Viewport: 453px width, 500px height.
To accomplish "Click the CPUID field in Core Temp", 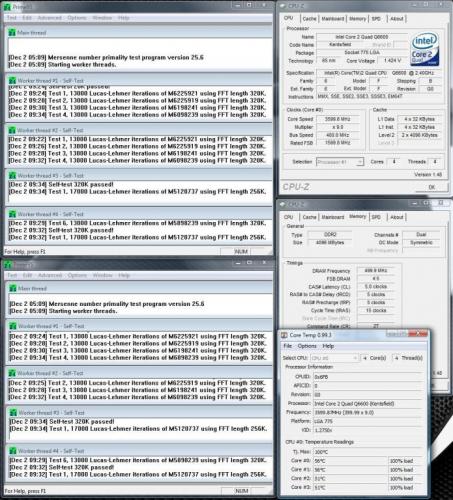I will (x=367, y=377).
